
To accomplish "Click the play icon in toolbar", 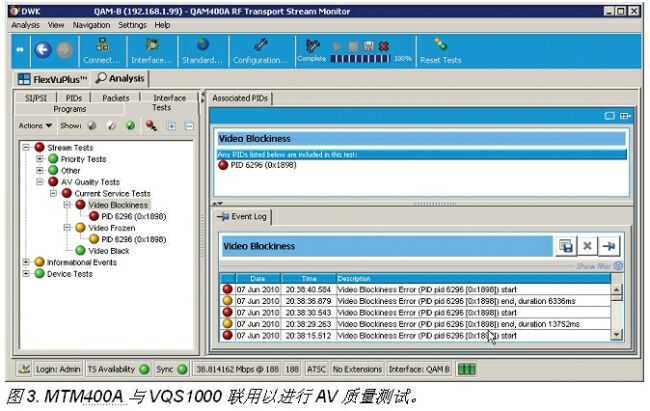I will coord(337,46).
